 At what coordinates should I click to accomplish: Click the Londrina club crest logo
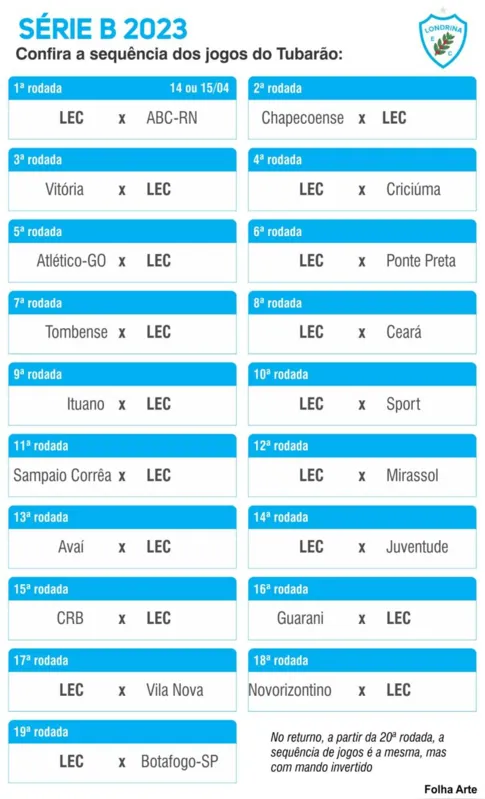443,38
